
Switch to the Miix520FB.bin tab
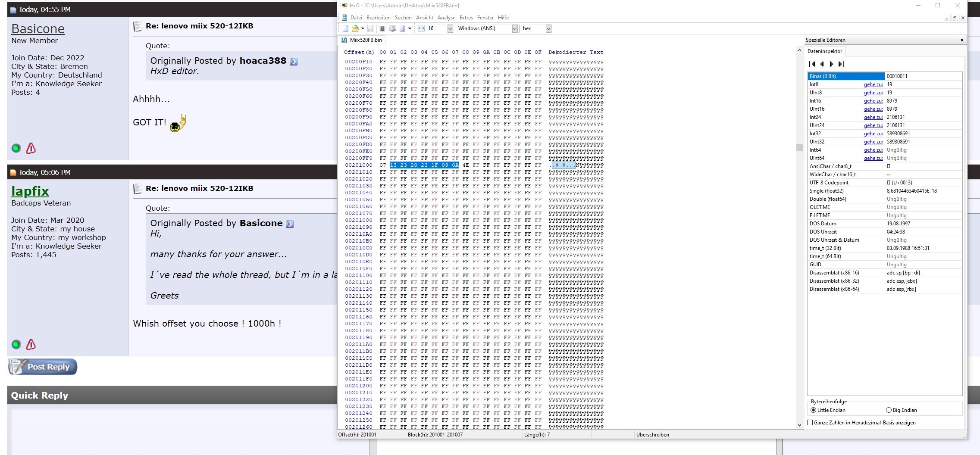click(x=362, y=40)
